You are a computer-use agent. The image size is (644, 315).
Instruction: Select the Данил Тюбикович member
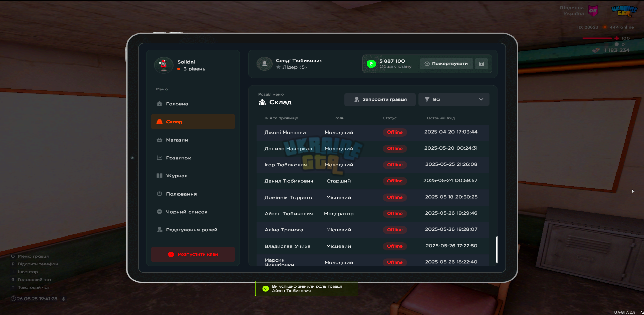point(372,181)
